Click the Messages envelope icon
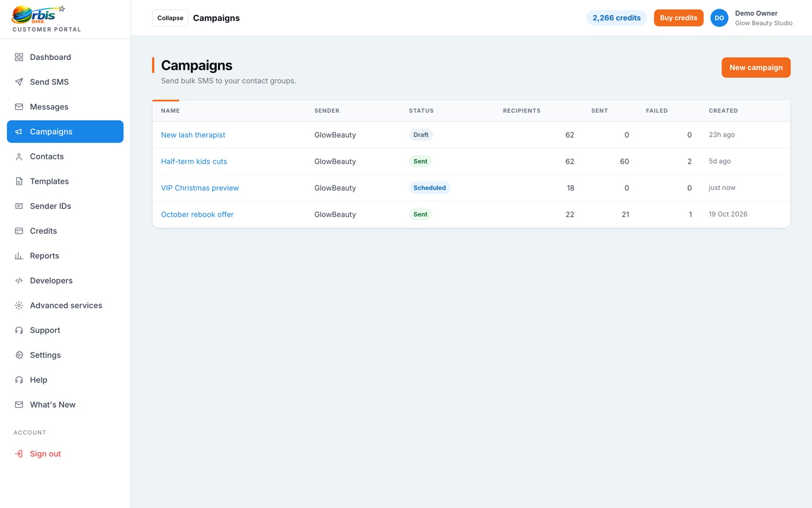This screenshot has width=812, height=508. (x=19, y=107)
